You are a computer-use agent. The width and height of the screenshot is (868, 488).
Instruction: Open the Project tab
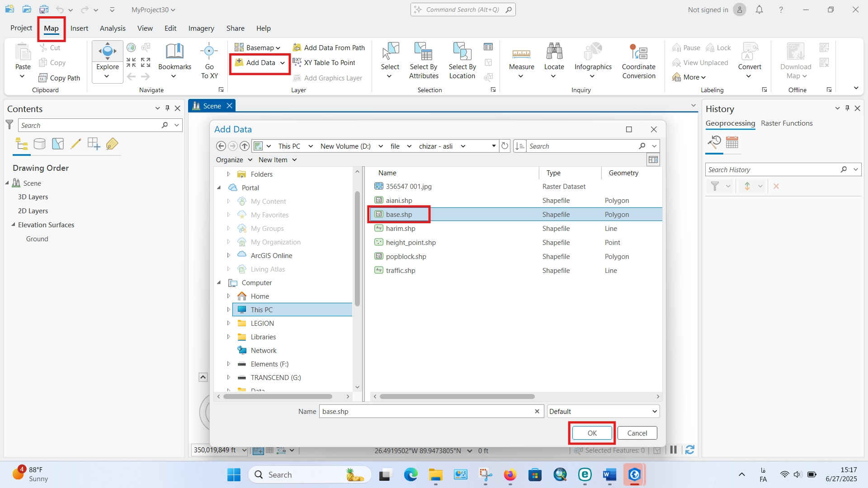coord(21,28)
